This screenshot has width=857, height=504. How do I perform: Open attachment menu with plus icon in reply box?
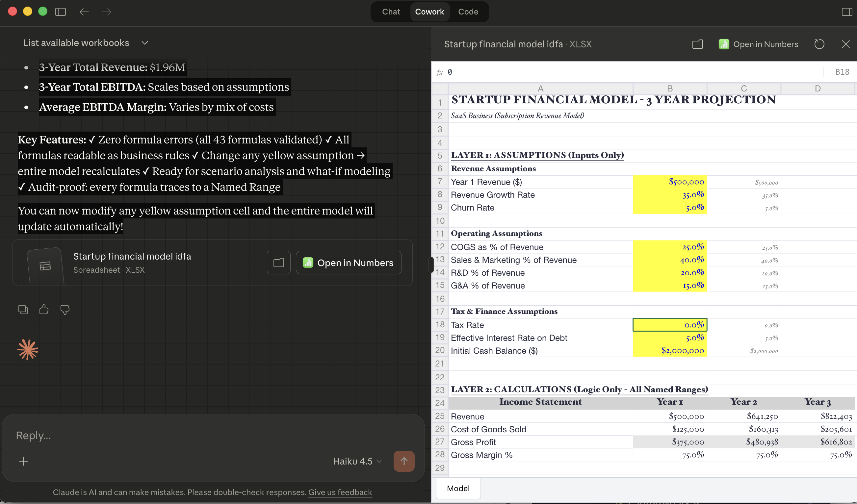point(24,461)
